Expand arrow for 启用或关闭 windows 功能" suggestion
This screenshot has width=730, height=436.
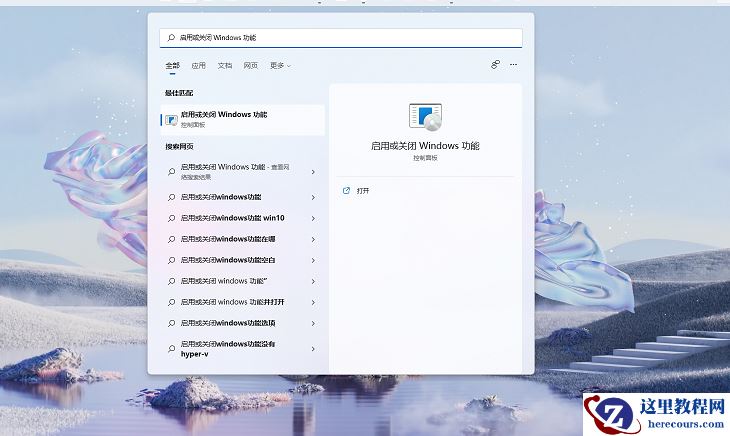(313, 282)
